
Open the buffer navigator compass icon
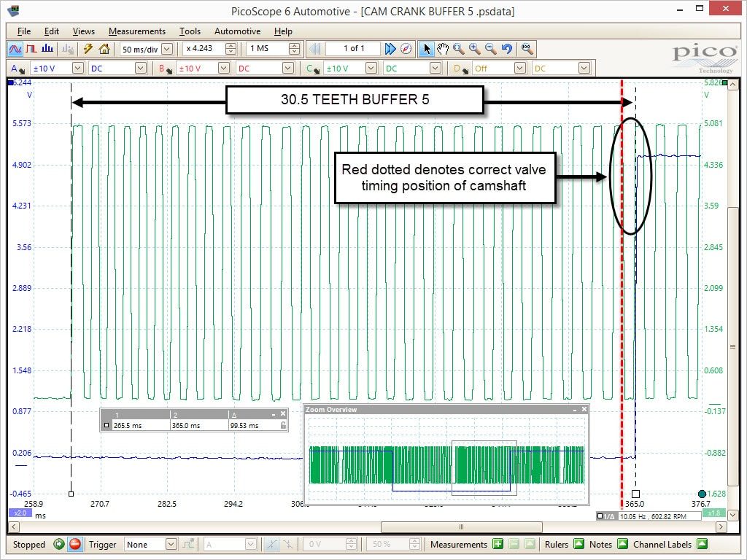point(406,49)
